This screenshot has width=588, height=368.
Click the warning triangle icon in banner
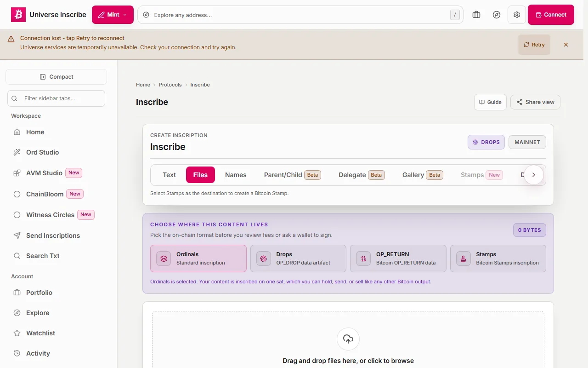coord(11,40)
